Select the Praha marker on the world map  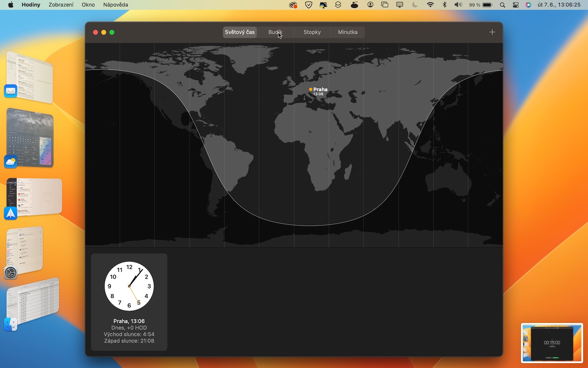click(x=311, y=89)
